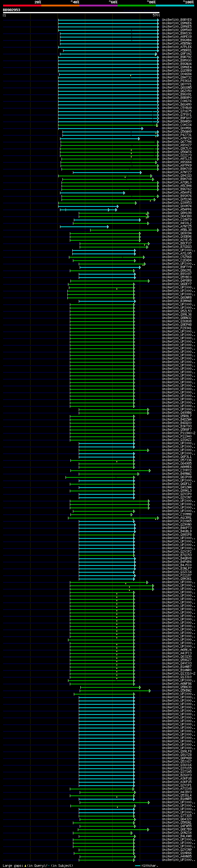Screen dimensions: 197x868
Task: Select the UniRef100_B3MH48 entry
Action: [x=176, y=301]
